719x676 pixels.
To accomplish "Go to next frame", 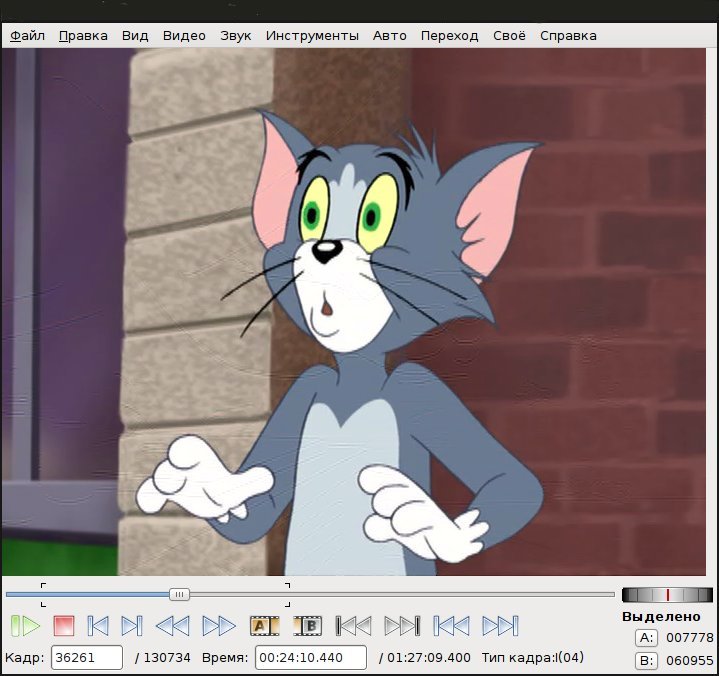I will click(x=132, y=626).
